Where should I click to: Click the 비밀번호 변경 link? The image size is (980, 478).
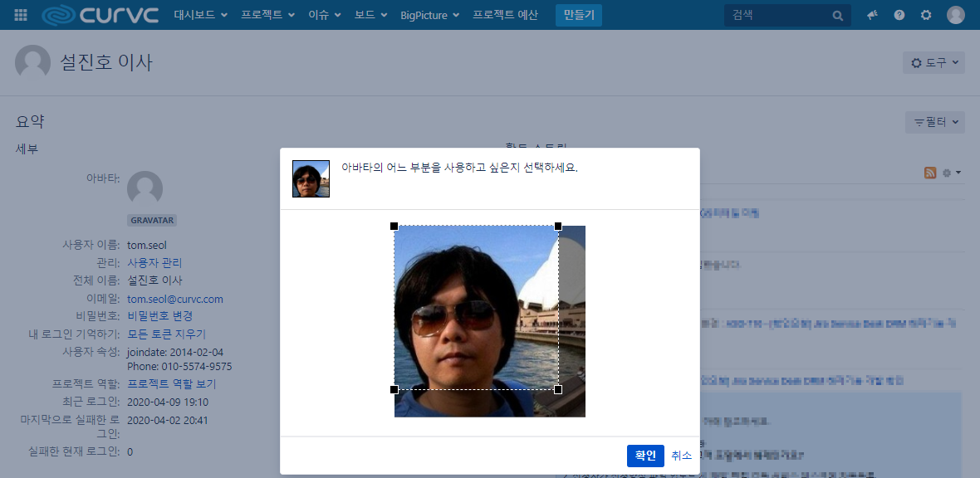tap(160, 316)
